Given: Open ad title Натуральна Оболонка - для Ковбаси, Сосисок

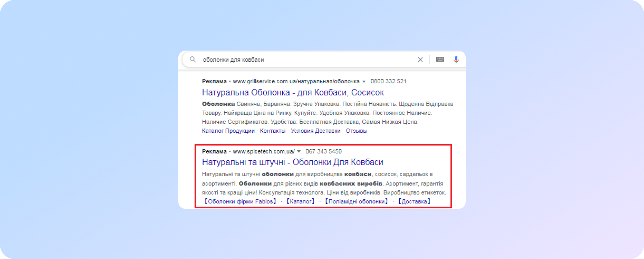Looking at the screenshot, I should tap(293, 93).
